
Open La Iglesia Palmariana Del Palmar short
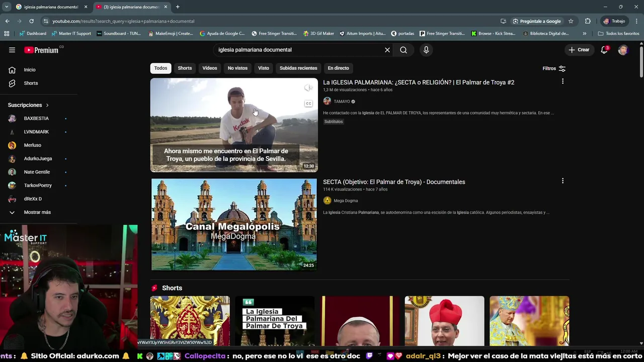click(x=275, y=321)
